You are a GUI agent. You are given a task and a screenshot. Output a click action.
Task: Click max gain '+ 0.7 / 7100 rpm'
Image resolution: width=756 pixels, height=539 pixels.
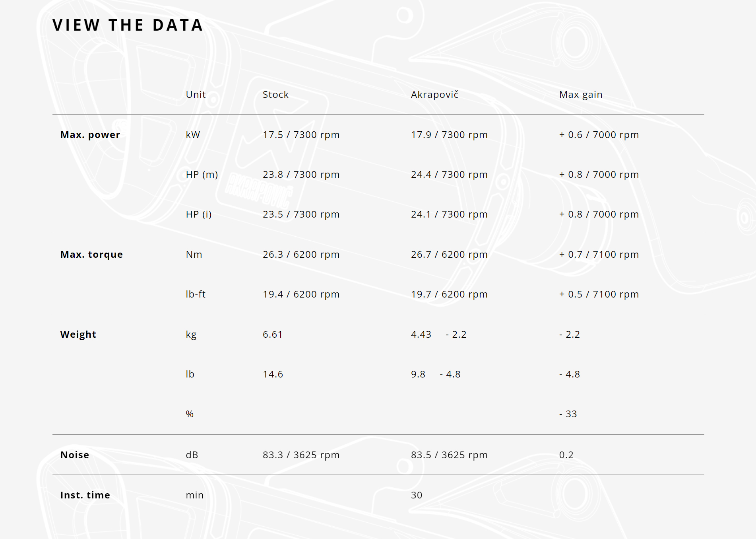[599, 255]
